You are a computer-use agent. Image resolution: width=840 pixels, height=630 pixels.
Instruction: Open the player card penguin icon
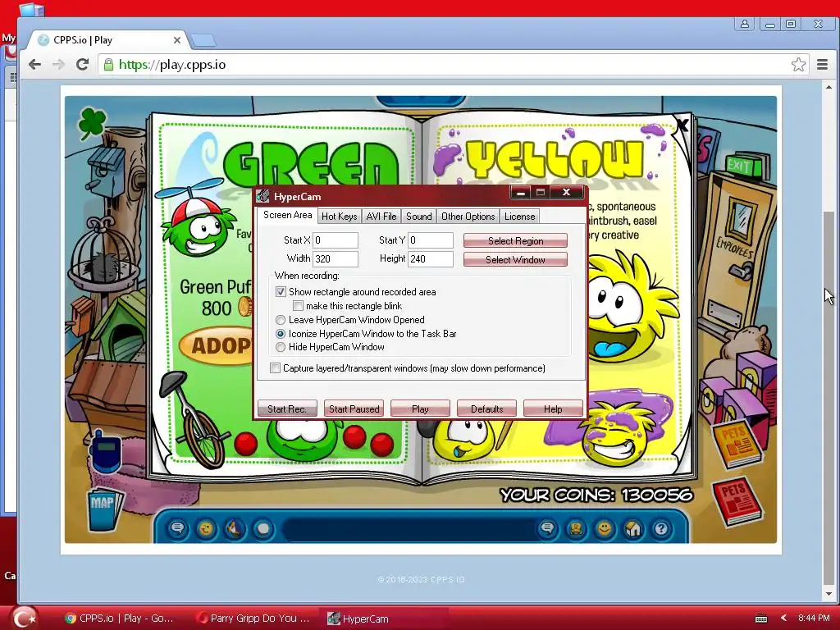coord(576,529)
